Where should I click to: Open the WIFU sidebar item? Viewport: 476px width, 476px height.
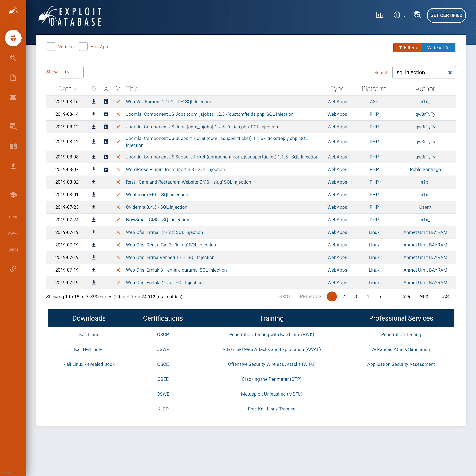[x=13, y=250]
